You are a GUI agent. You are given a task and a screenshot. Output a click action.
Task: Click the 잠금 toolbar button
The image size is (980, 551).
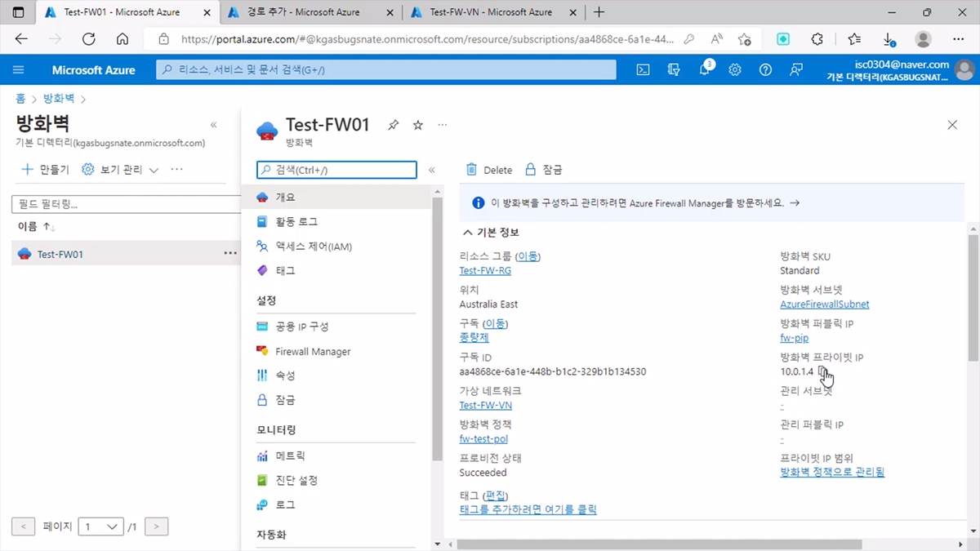click(543, 170)
